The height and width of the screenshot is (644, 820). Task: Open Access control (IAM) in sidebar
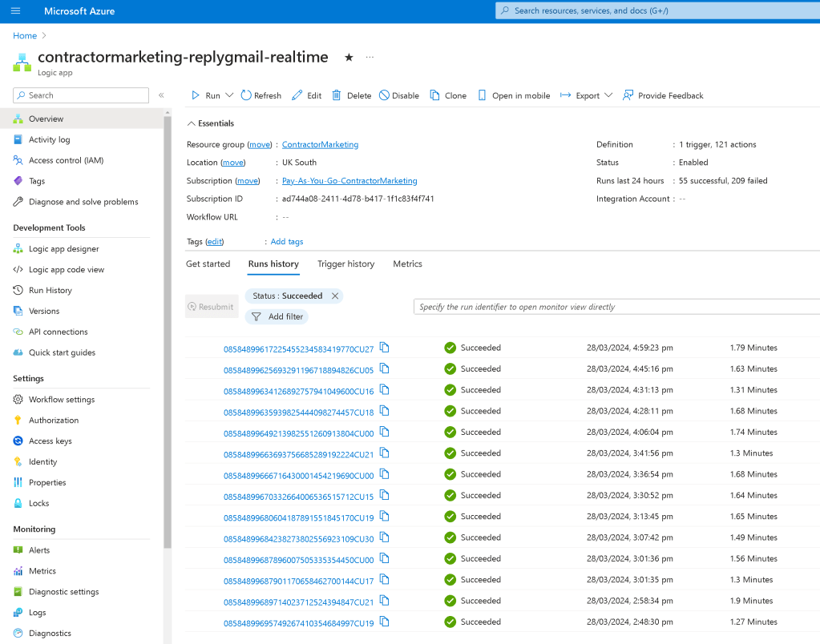(x=66, y=160)
